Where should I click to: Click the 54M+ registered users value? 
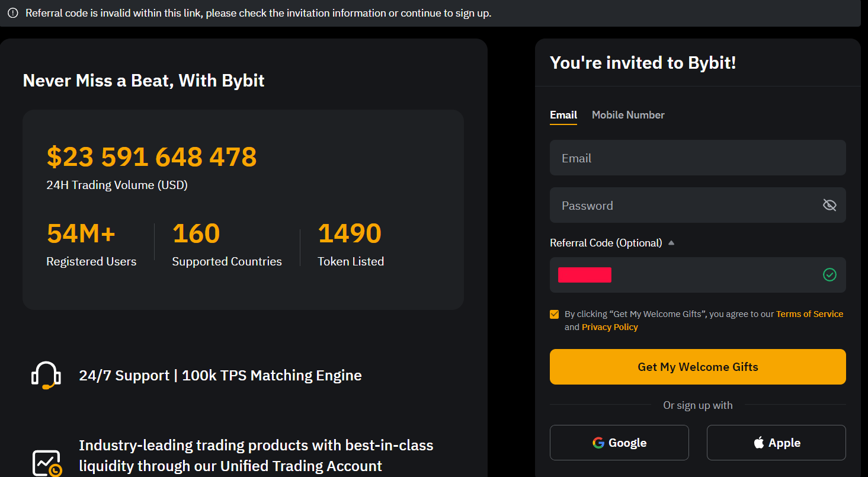(x=81, y=233)
